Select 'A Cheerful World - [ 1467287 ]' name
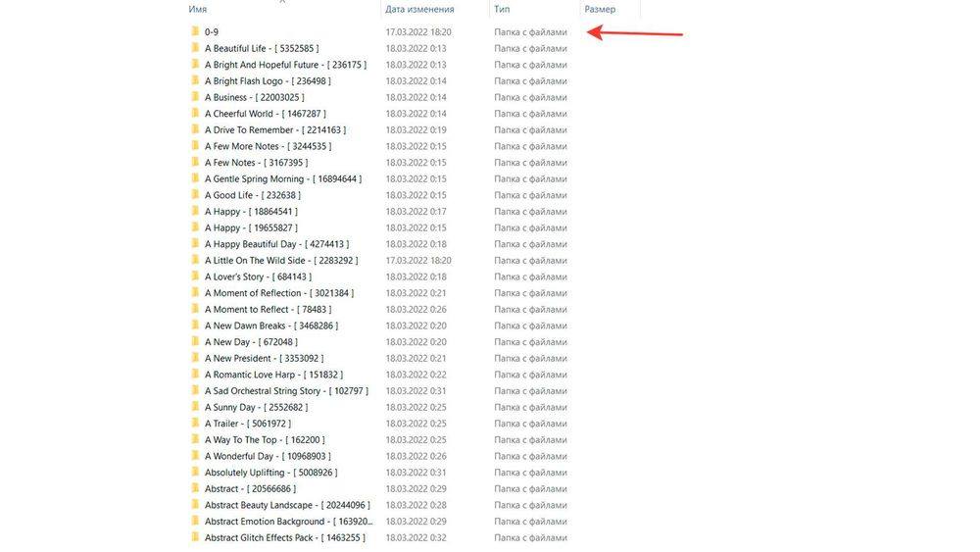The image size is (980, 552). (266, 113)
